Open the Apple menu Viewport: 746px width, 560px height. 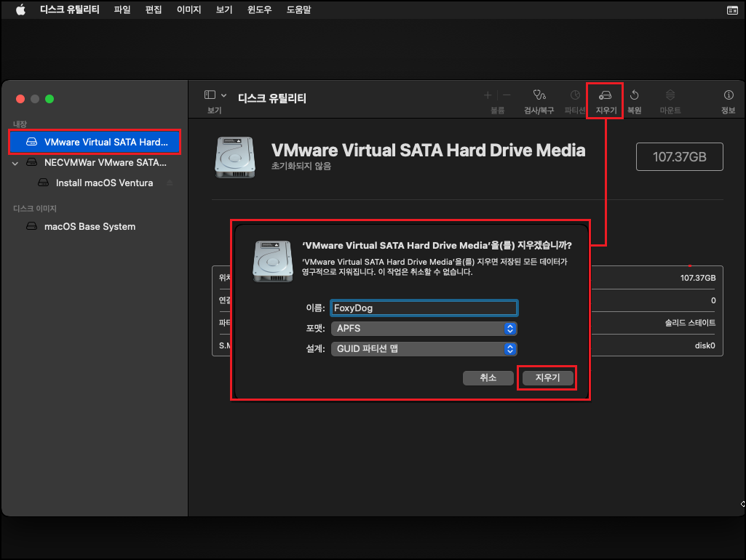click(x=20, y=9)
